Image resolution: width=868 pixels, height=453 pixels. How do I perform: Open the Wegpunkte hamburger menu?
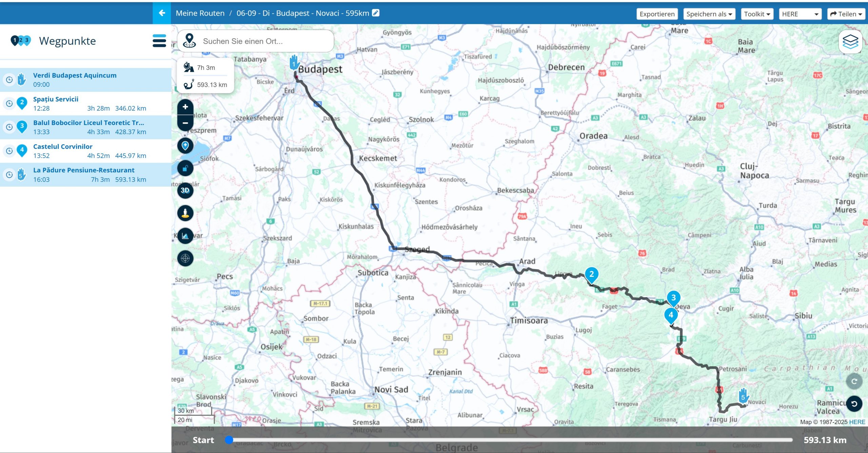tap(159, 41)
